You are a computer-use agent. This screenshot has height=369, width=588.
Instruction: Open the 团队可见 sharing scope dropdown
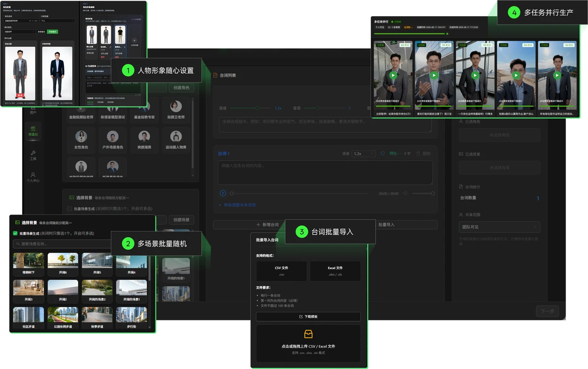click(499, 227)
